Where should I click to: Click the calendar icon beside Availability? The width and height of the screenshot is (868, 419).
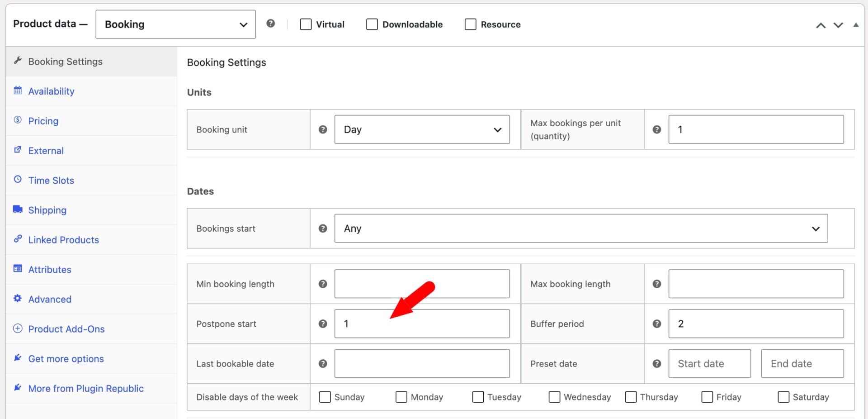pos(18,90)
